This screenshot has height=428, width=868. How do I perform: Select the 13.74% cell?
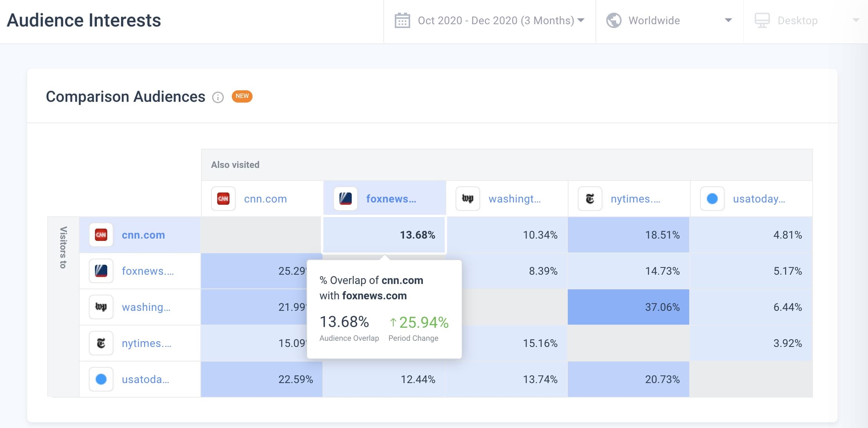(506, 379)
